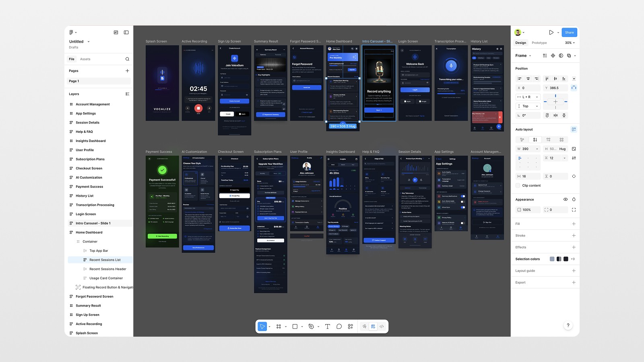Click a swatch under Selection colors
The height and width of the screenshot is (362, 644).
coord(552,259)
